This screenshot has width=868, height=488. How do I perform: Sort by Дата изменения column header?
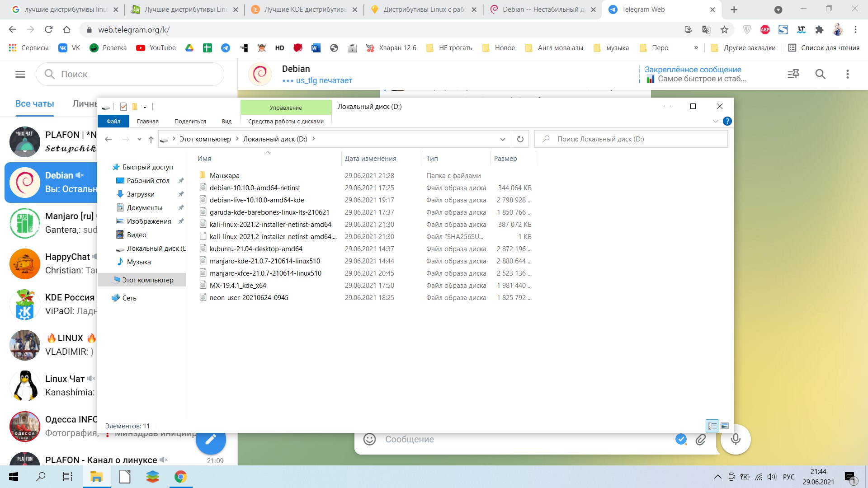(x=382, y=159)
